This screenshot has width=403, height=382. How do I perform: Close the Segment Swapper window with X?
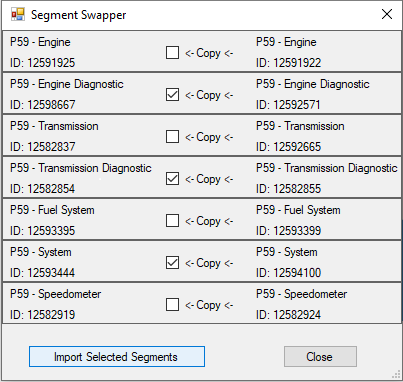pos(387,14)
